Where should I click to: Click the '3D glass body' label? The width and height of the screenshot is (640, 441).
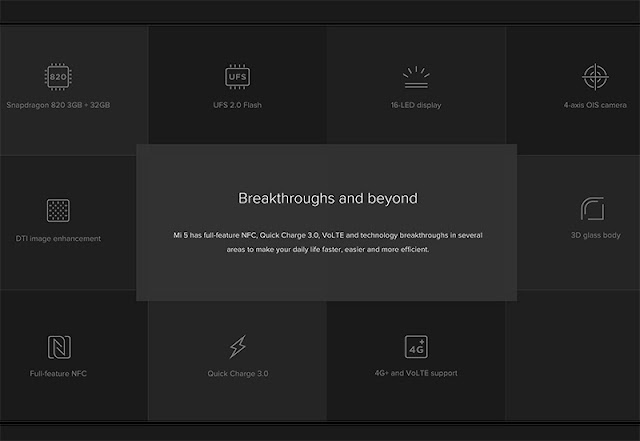click(596, 235)
